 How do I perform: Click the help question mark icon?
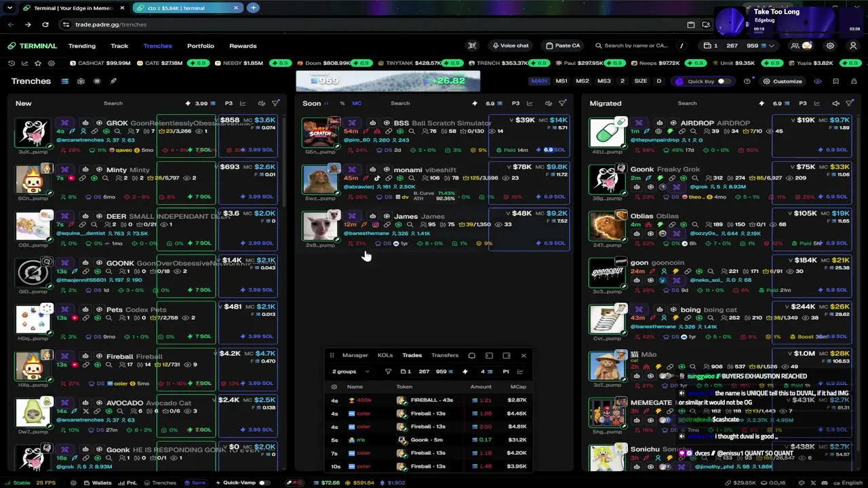click(x=747, y=81)
